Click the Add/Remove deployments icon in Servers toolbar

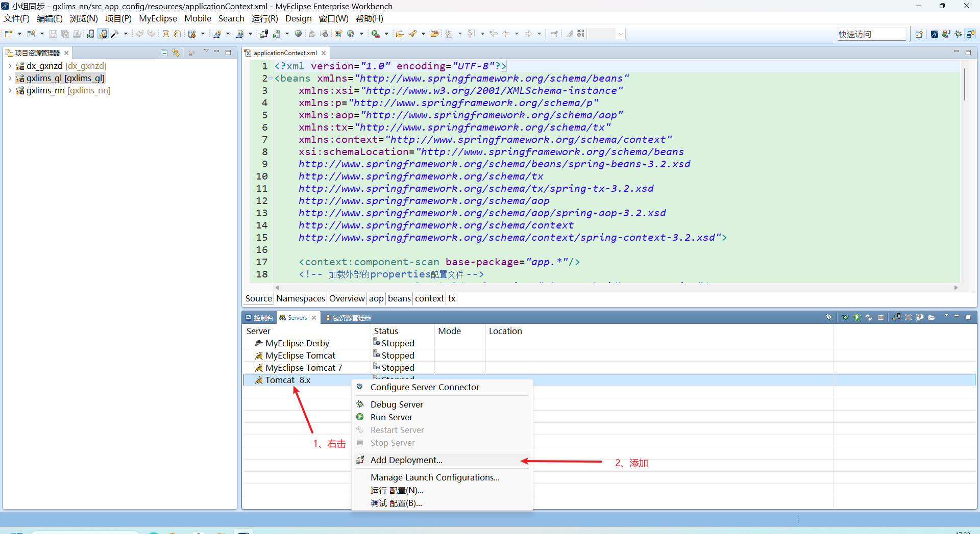pos(896,317)
